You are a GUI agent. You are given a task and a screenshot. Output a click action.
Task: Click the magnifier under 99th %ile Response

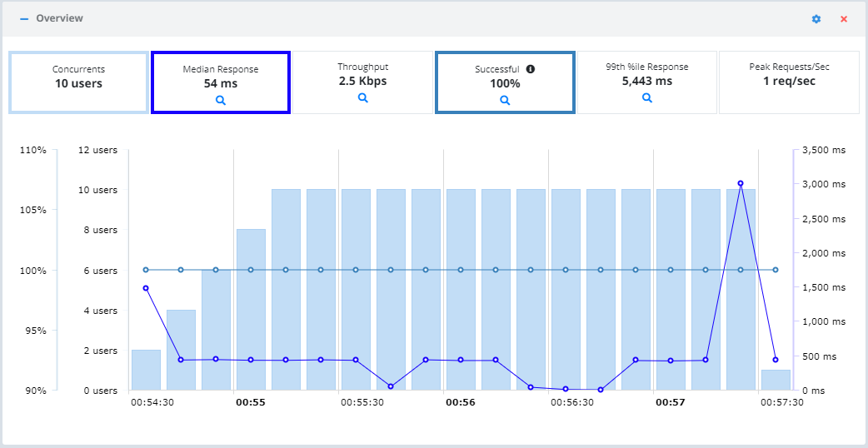click(x=646, y=97)
